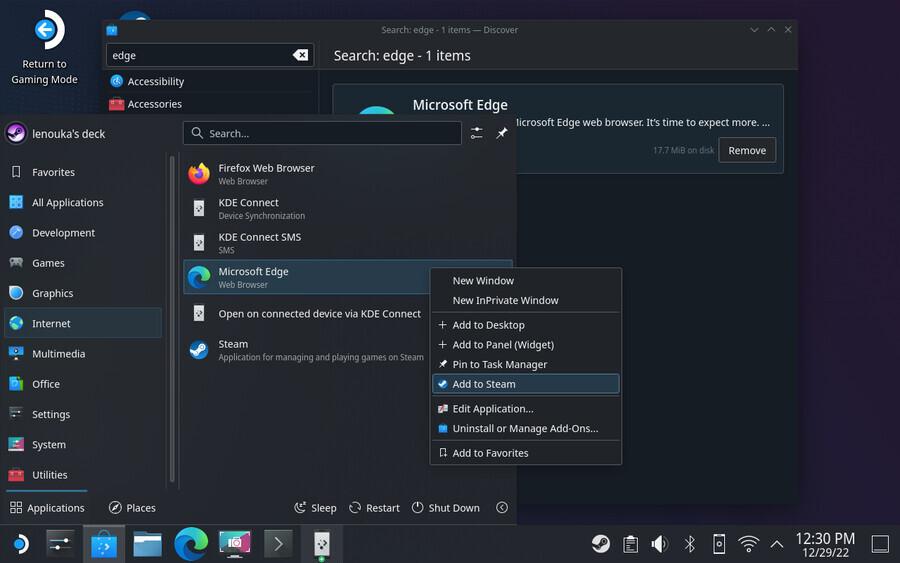Switch to the Applications tab
The width and height of the screenshot is (900, 563).
point(47,507)
